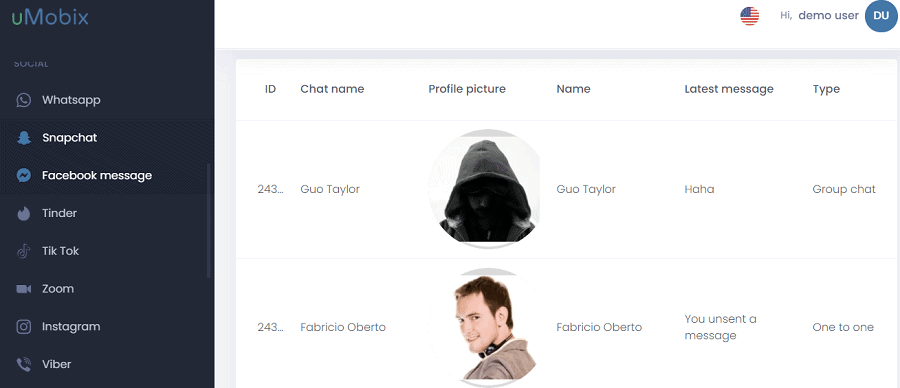Image resolution: width=900 pixels, height=388 pixels.
Task: Click the Chat name column header
Action: point(332,89)
